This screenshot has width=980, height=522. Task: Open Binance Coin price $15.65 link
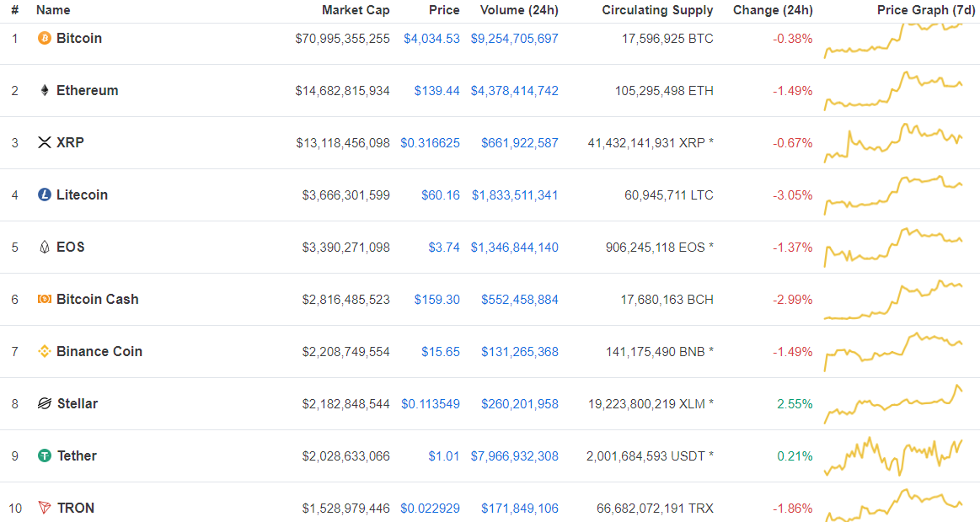(x=441, y=352)
